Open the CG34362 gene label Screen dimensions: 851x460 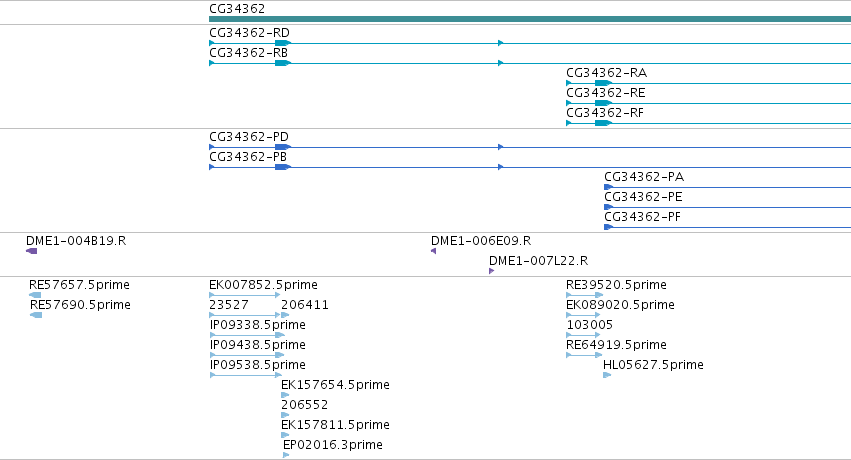click(x=237, y=9)
